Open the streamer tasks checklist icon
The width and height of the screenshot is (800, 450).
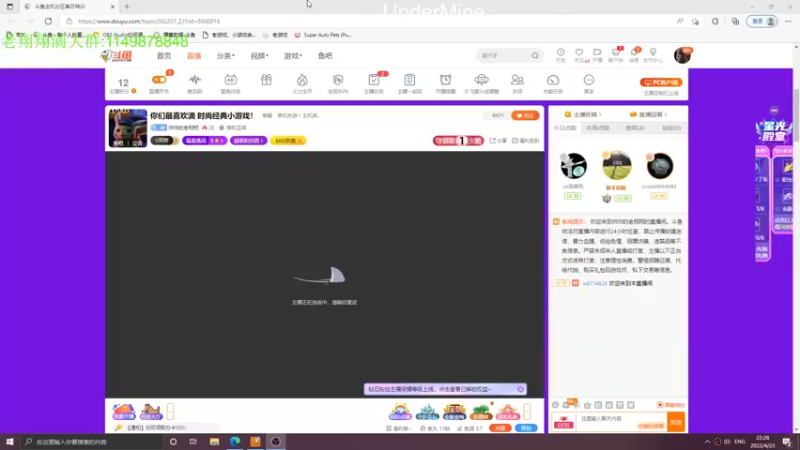(x=373, y=80)
